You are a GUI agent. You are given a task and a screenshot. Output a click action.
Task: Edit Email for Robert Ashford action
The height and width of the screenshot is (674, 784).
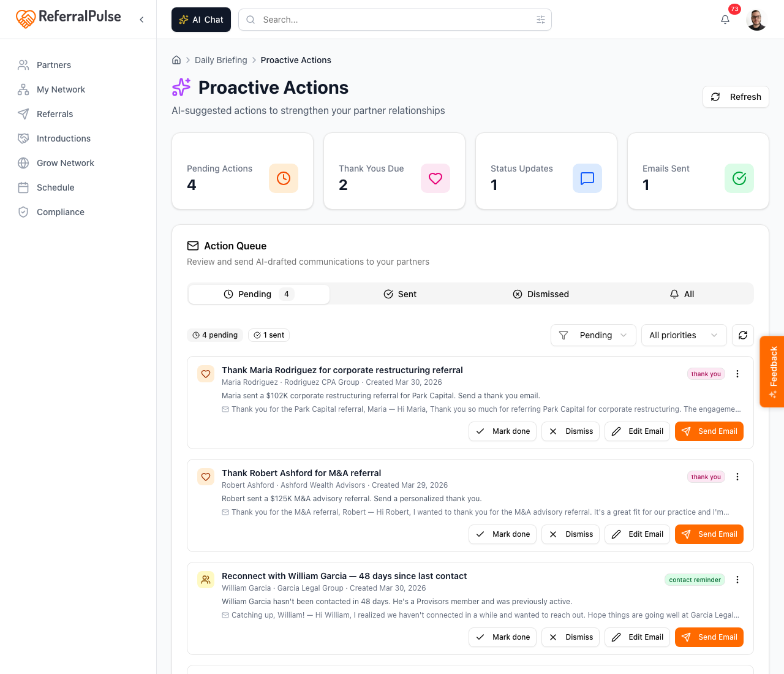click(638, 534)
